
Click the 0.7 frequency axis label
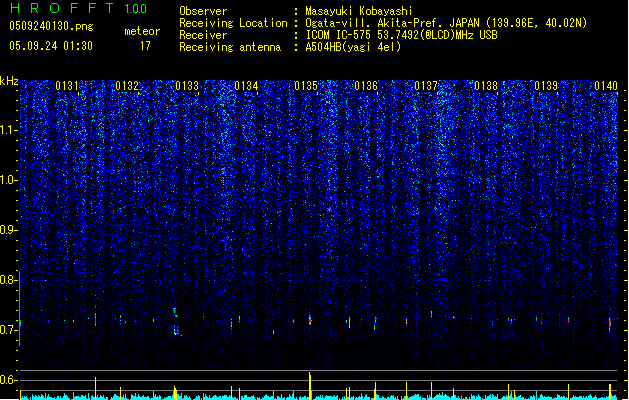[x=9, y=330]
